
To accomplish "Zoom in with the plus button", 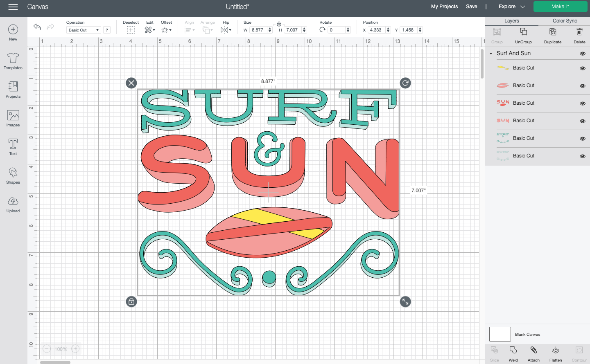I will point(75,349).
